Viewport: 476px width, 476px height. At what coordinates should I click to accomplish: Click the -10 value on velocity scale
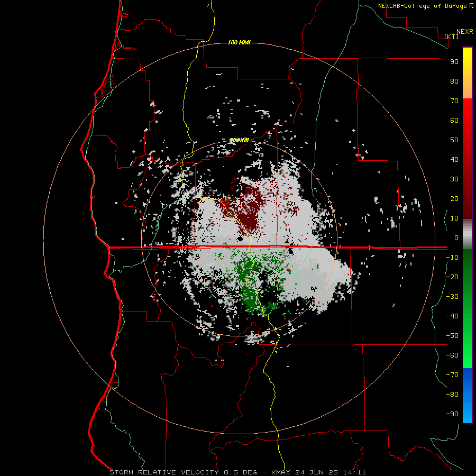point(452,258)
